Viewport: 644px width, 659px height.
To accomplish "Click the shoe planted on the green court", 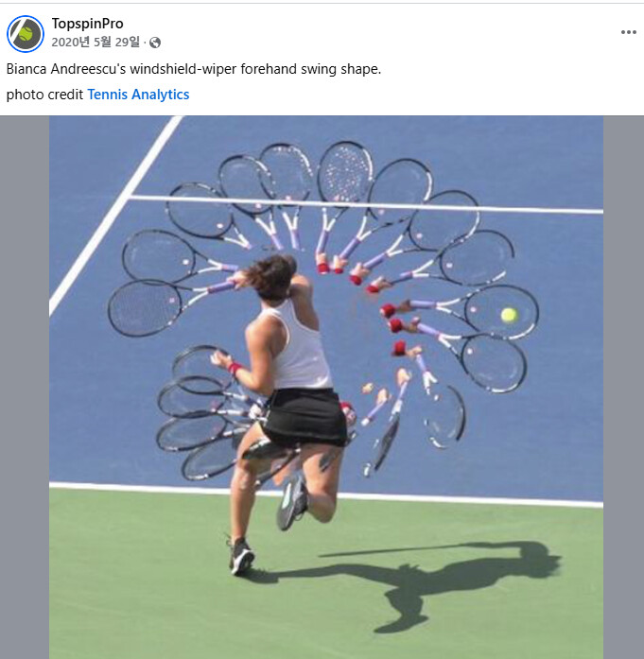I will pos(242,557).
